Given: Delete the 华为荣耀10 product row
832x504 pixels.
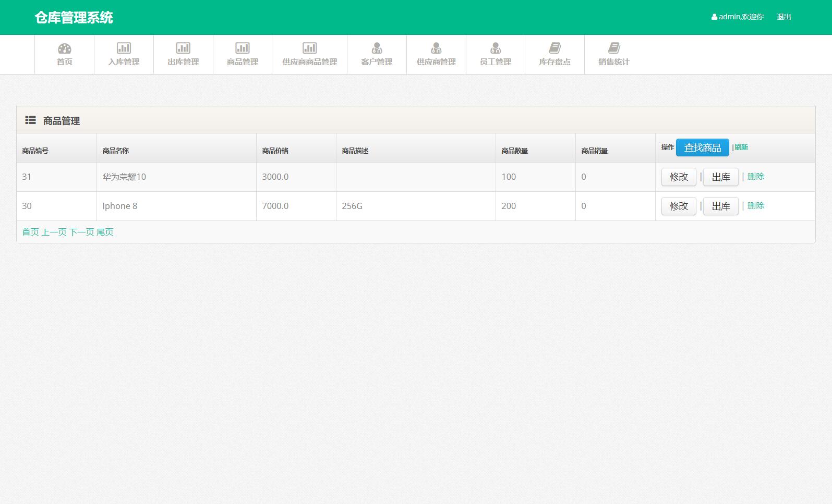Looking at the screenshot, I should click(756, 176).
